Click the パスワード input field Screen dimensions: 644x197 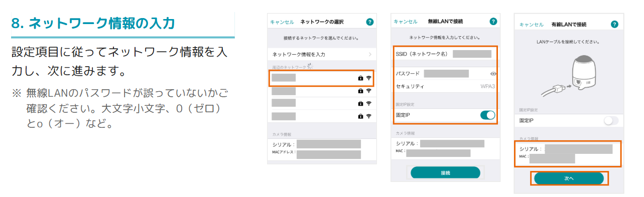(446, 74)
